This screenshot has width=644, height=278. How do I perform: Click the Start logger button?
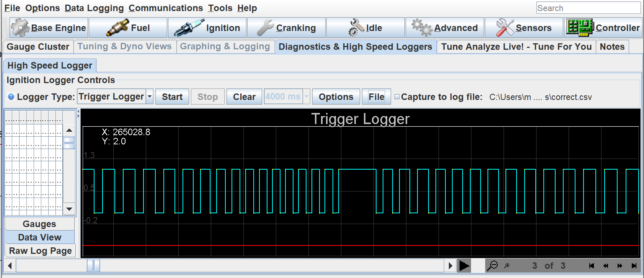(x=172, y=97)
